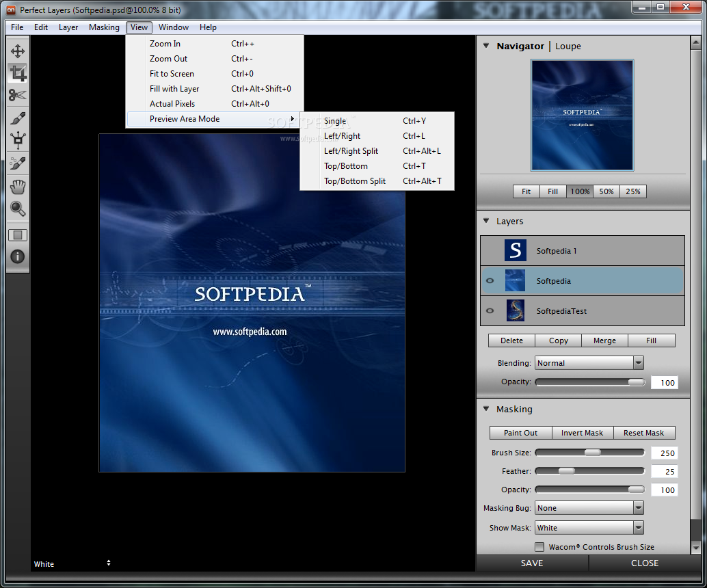
Task: Set zoom to 25% in Navigator
Action: tap(633, 191)
